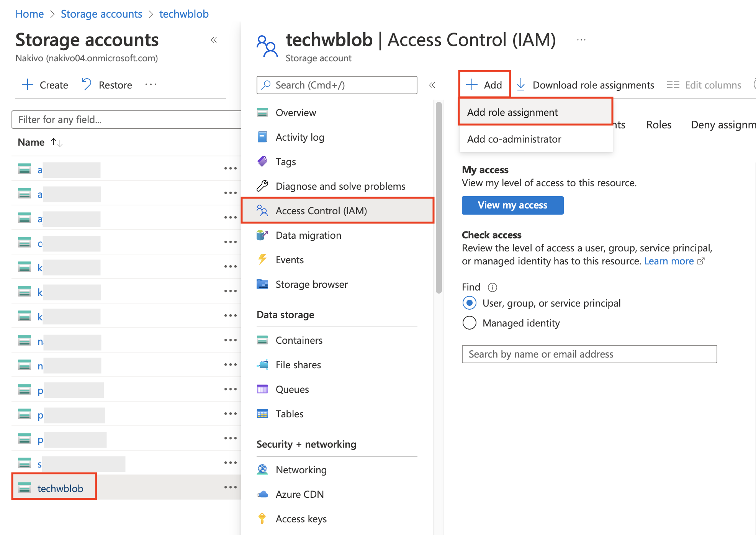Select the Managed identity radio button
Image resolution: width=756 pixels, height=535 pixels.
(469, 323)
